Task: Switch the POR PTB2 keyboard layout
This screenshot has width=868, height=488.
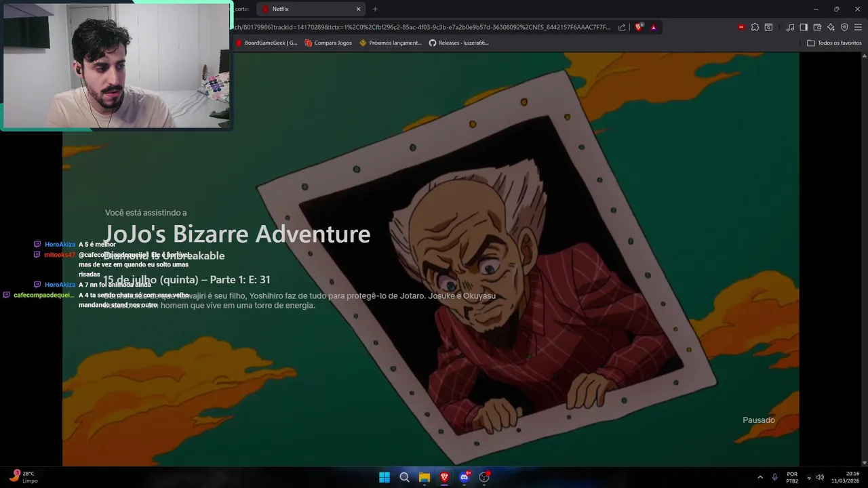Action: pyautogui.click(x=792, y=477)
